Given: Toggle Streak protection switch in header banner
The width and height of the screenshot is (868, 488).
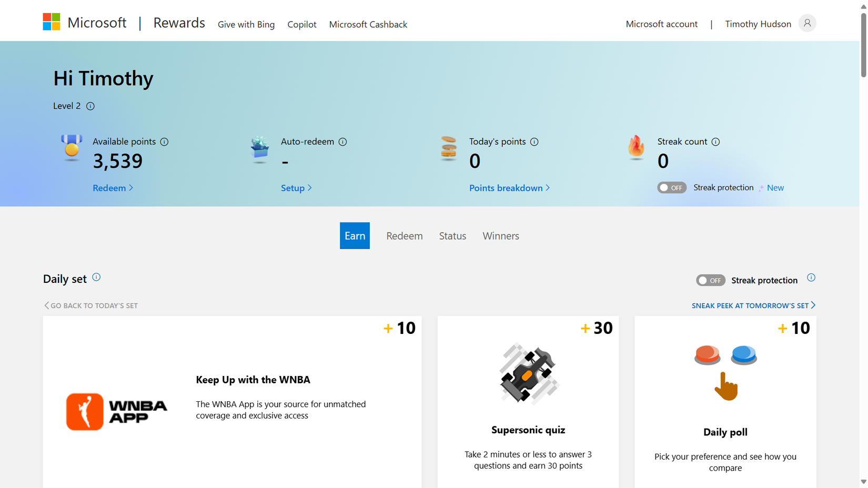Looking at the screenshot, I should [x=671, y=188].
